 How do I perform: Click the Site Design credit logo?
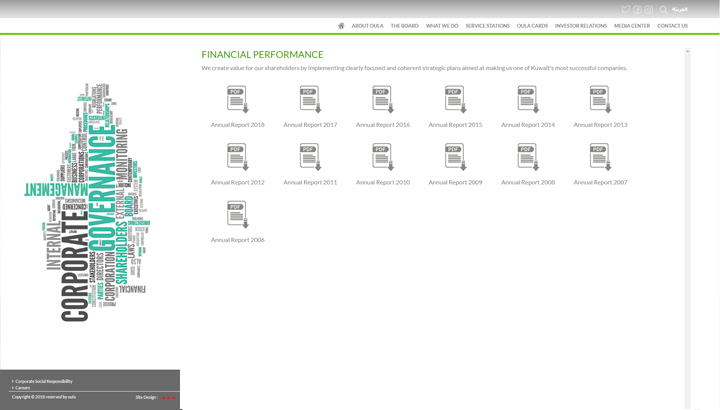coord(168,398)
